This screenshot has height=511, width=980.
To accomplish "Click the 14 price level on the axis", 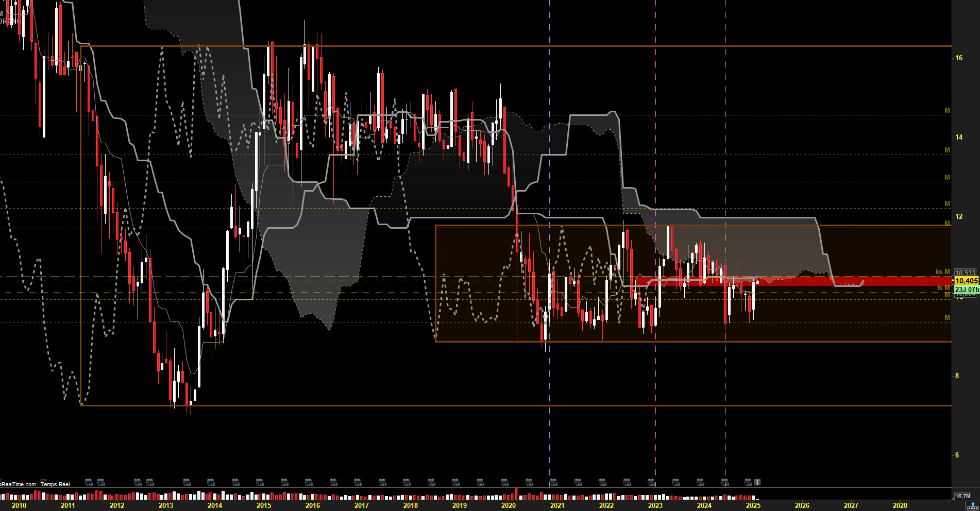I will [959, 137].
